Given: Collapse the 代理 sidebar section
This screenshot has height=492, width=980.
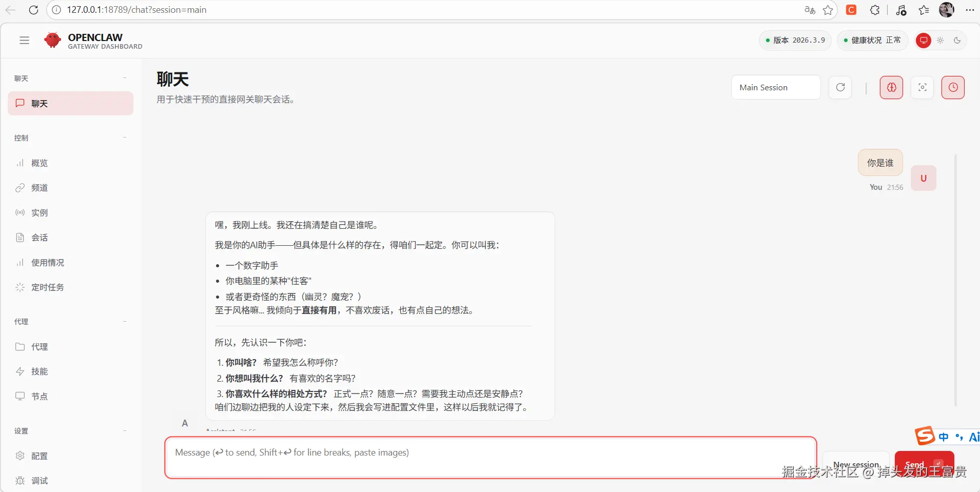Looking at the screenshot, I should 124,321.
